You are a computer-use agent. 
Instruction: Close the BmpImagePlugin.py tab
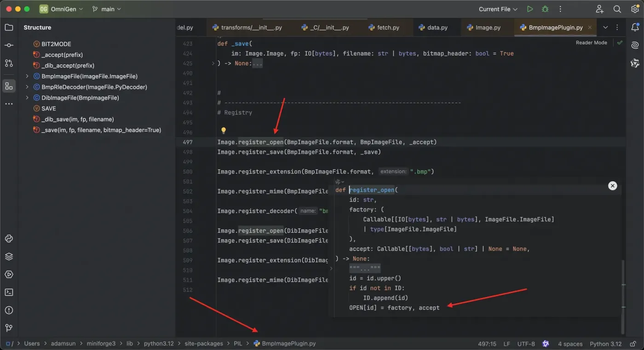(x=590, y=28)
